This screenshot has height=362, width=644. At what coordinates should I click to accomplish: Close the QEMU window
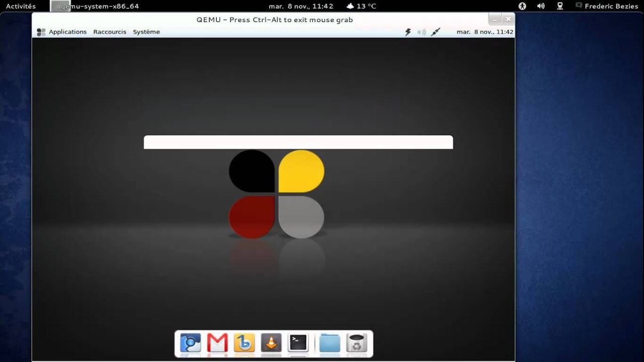(508, 20)
